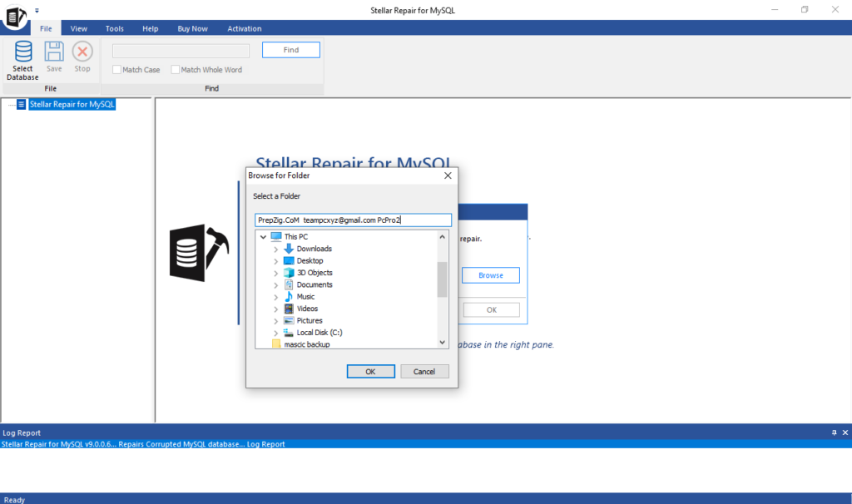852x504 pixels.
Task: Select the Stellar Repair for MySQL tree node
Action: 72,104
